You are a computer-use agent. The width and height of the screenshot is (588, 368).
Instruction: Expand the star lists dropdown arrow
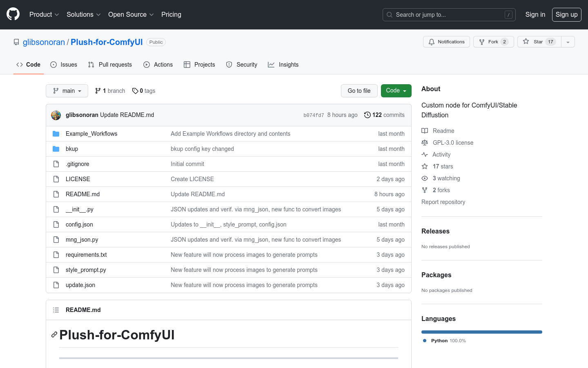tap(568, 42)
